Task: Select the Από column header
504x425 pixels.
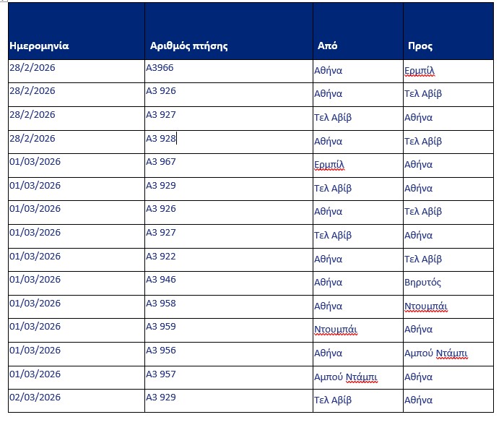Action: tap(358, 31)
